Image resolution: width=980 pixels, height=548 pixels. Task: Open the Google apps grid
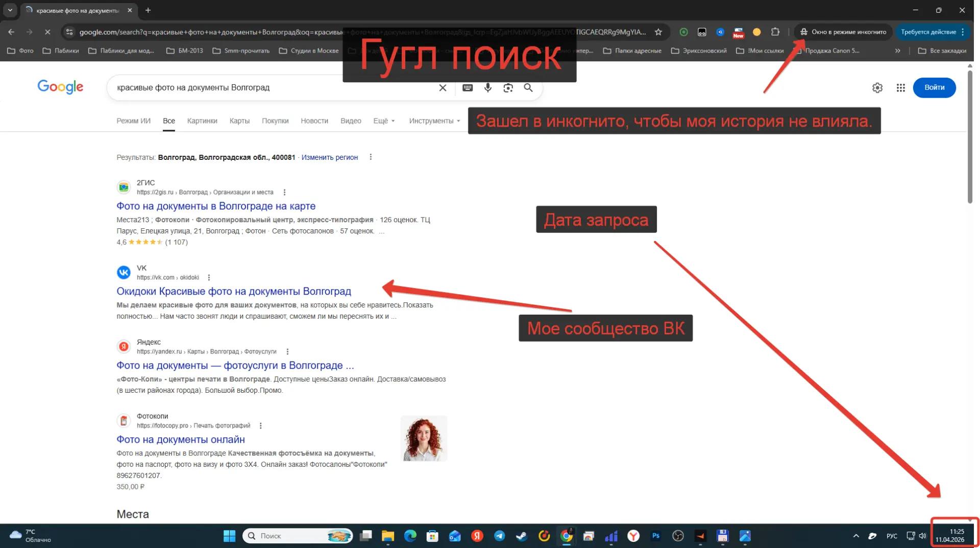901,88
